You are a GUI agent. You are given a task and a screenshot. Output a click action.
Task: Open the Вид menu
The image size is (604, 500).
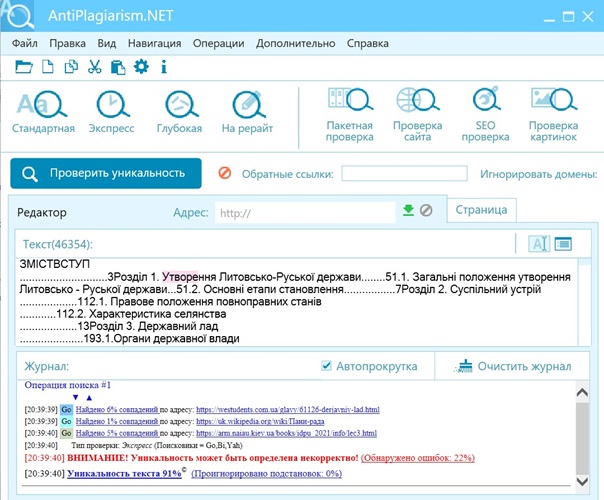107,43
